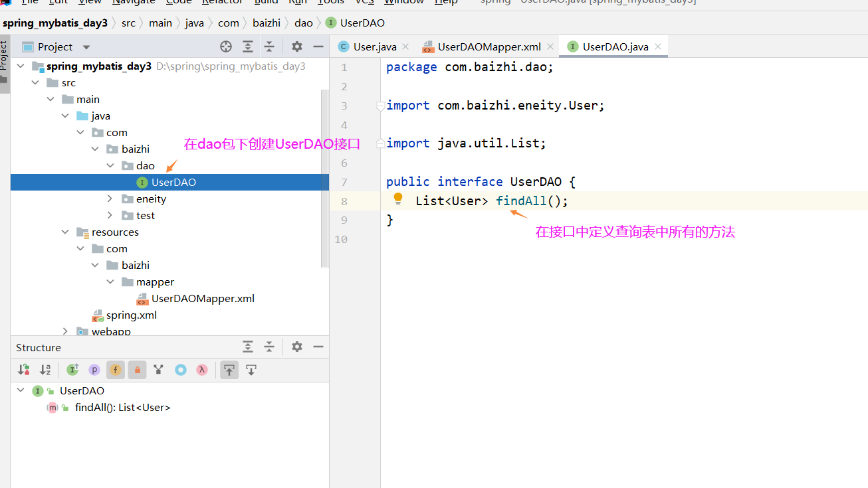Click the interface icon beside UserDAO in Structure
The image size is (868, 488).
(x=37, y=391)
